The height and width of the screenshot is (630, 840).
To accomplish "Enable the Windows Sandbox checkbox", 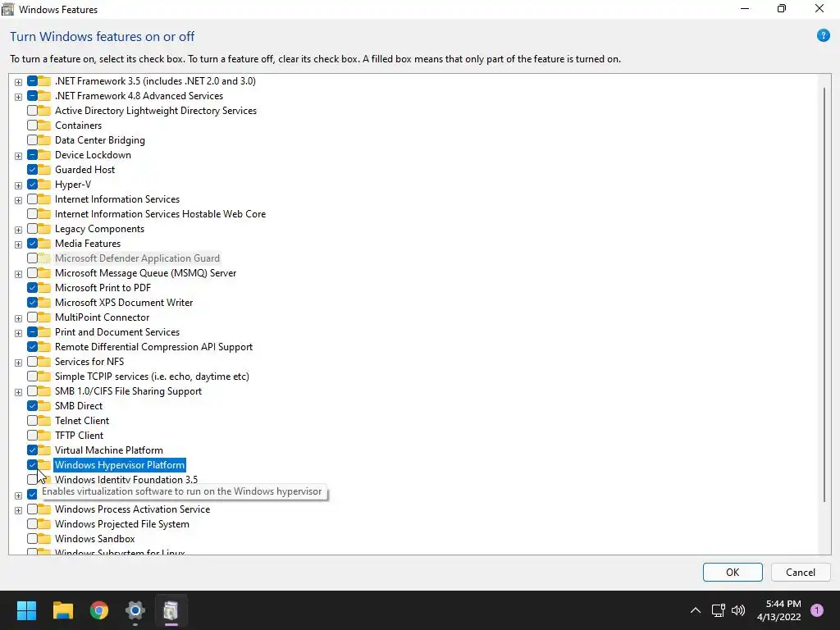I will [x=32, y=539].
